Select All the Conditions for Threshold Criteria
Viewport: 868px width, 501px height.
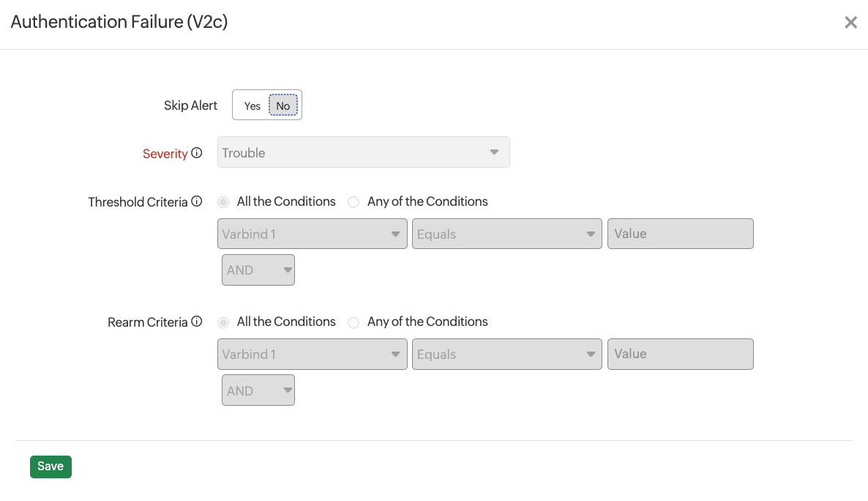tap(223, 201)
